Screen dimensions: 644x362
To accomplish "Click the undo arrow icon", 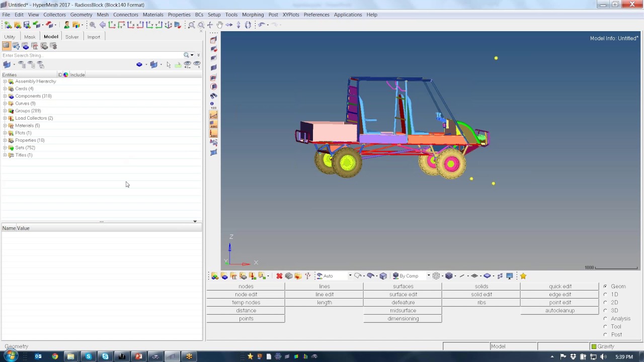I will pyautogui.click(x=262, y=25).
